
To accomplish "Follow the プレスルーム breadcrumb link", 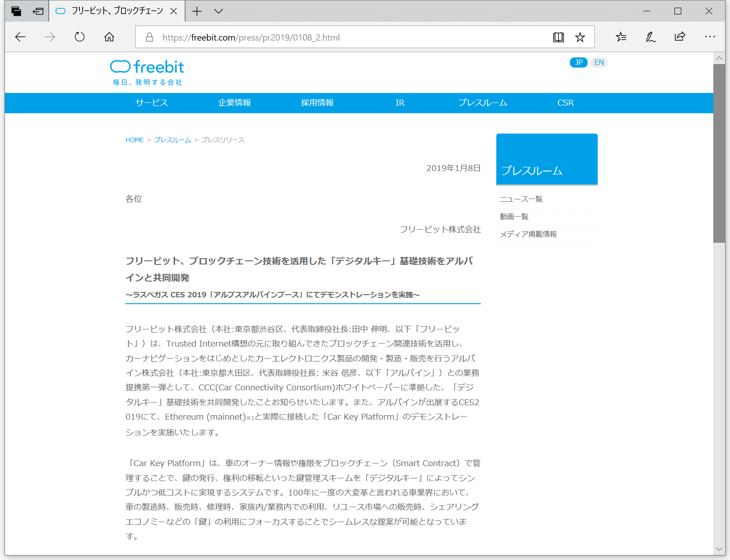I will coord(172,140).
